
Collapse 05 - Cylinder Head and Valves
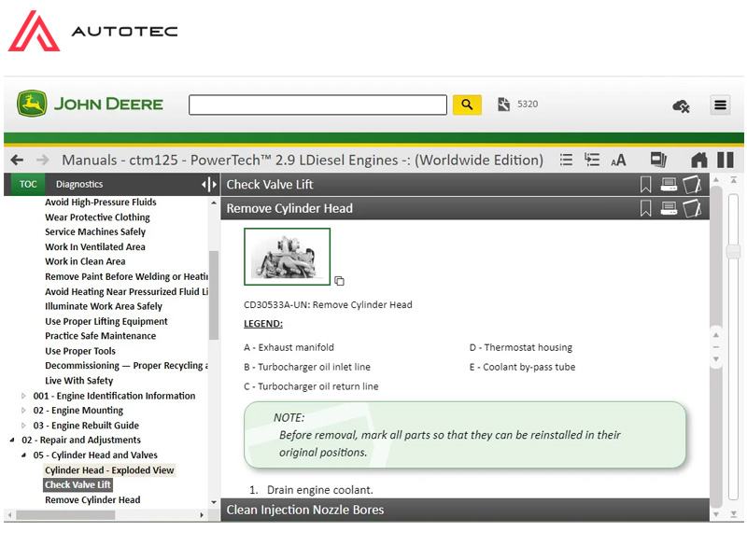coord(23,455)
